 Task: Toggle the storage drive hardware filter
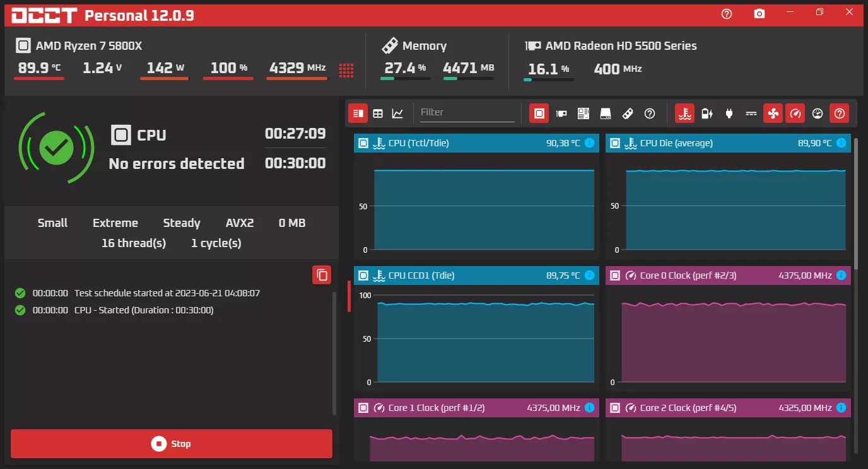point(606,113)
